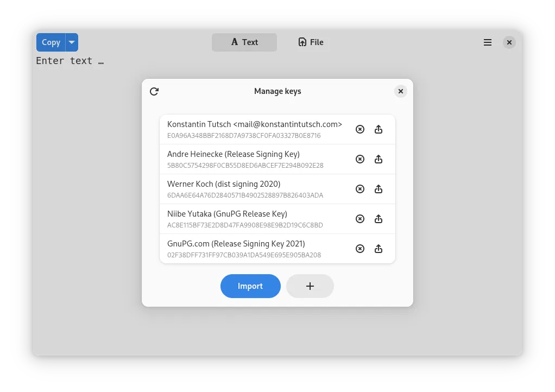Switch to the Text tab
The image size is (555, 392).
244,42
